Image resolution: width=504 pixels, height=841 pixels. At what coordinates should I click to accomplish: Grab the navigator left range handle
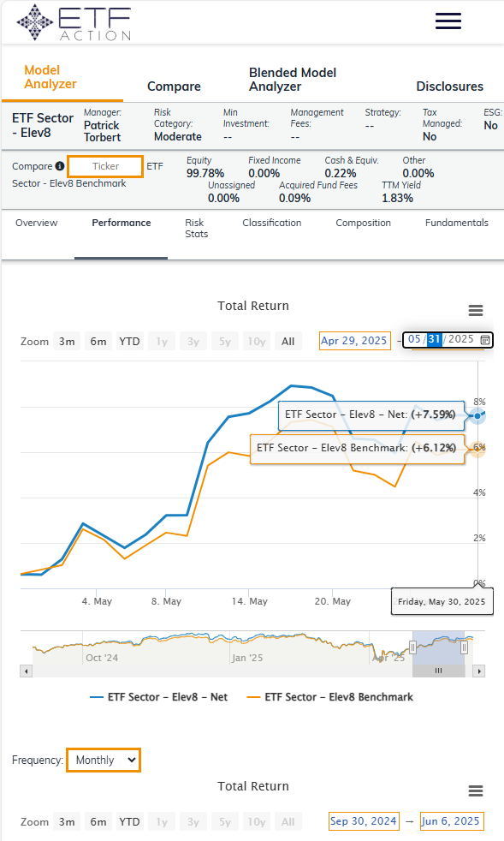click(412, 647)
